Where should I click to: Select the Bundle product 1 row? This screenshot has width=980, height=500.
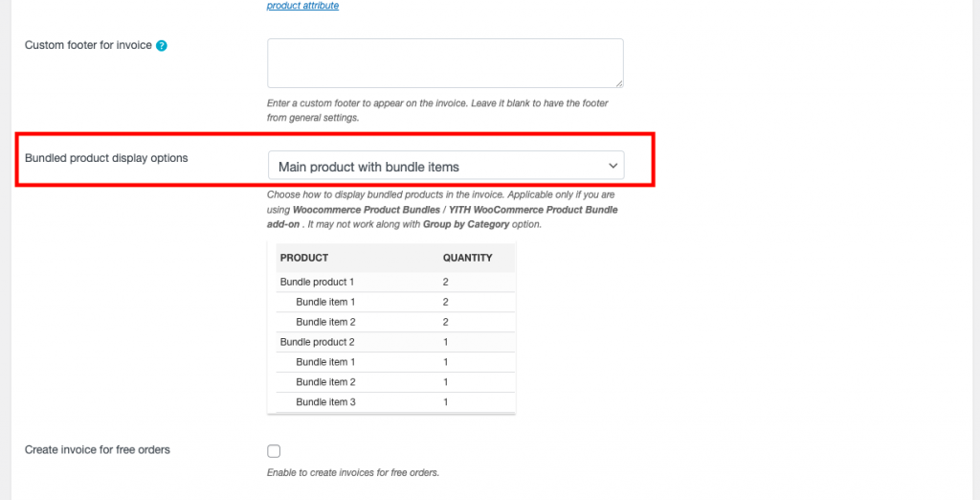[x=395, y=283]
